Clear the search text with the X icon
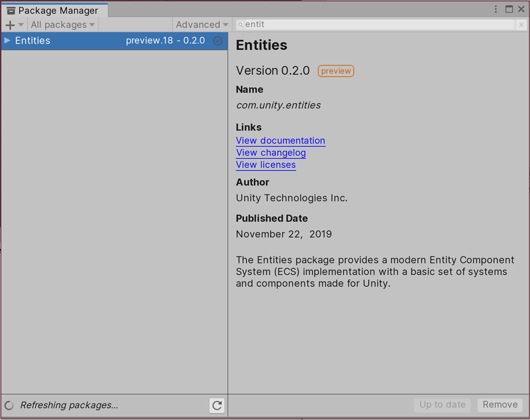This screenshot has width=530, height=420. (521, 25)
